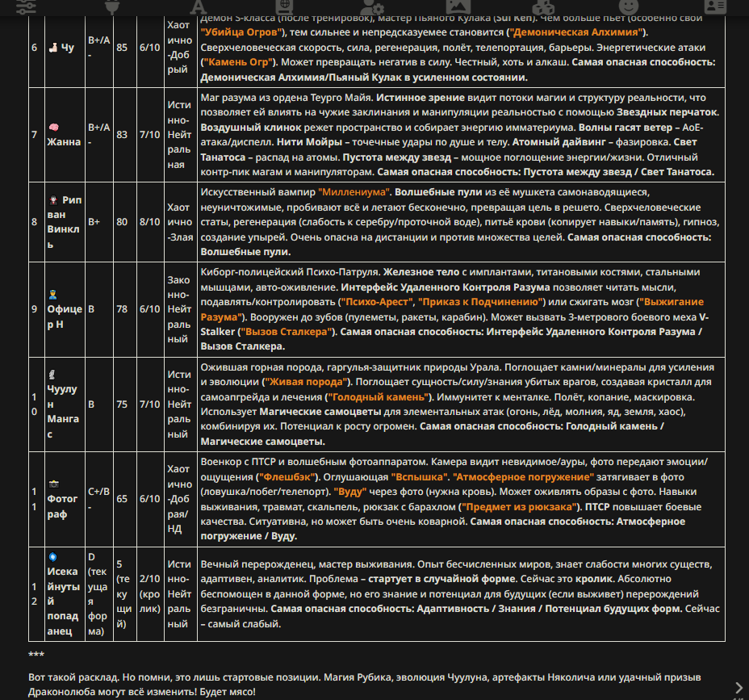
Task: Click the bold text "Звездных перчаток"
Action: pyautogui.click(x=667, y=112)
